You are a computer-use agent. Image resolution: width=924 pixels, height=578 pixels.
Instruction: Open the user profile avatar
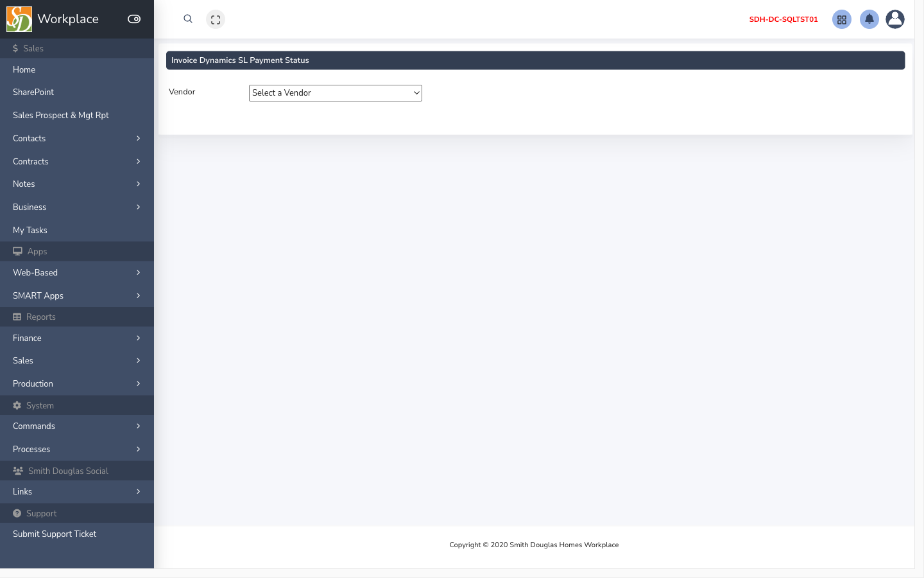coord(895,19)
